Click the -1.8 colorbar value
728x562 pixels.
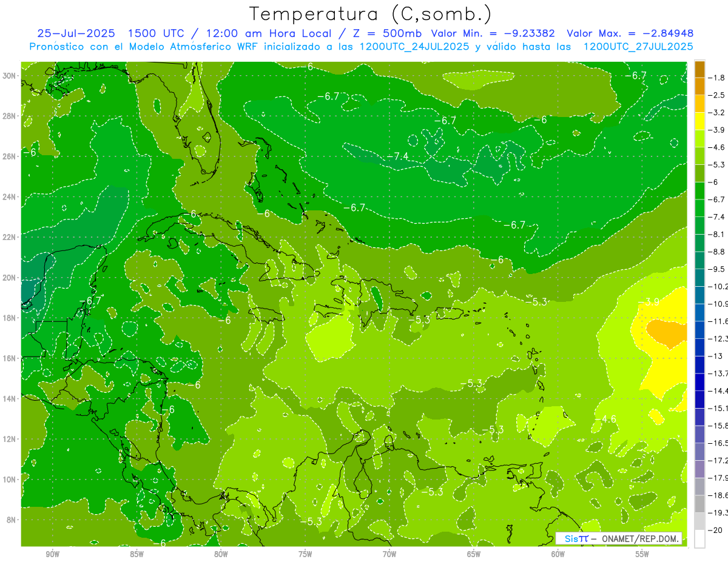pos(718,78)
